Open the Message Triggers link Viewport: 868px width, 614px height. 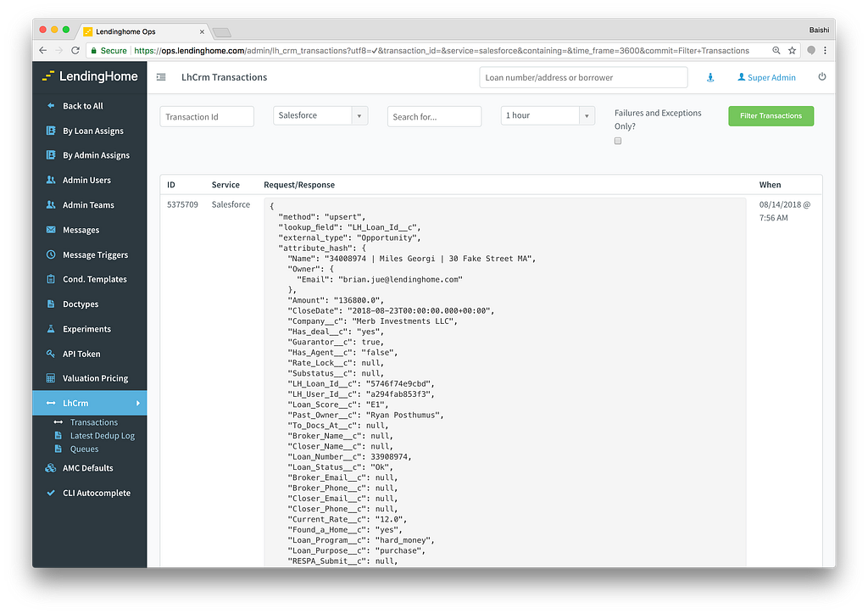pos(95,254)
